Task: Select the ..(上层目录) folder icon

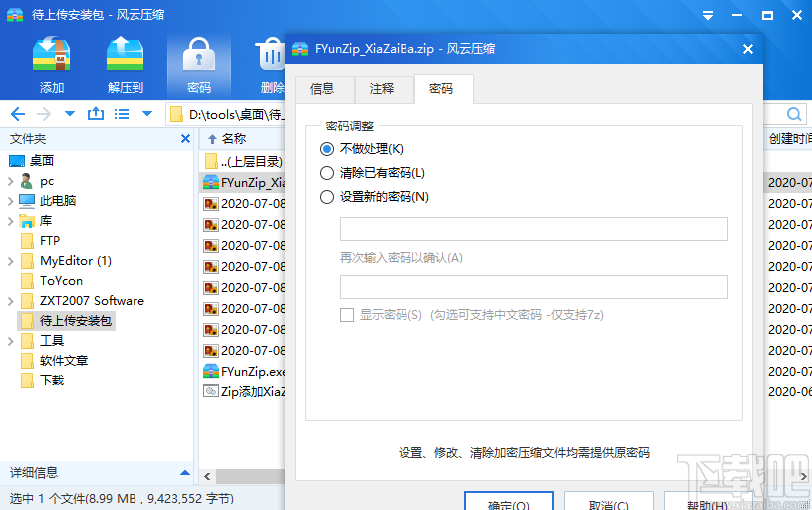Action: (x=211, y=161)
